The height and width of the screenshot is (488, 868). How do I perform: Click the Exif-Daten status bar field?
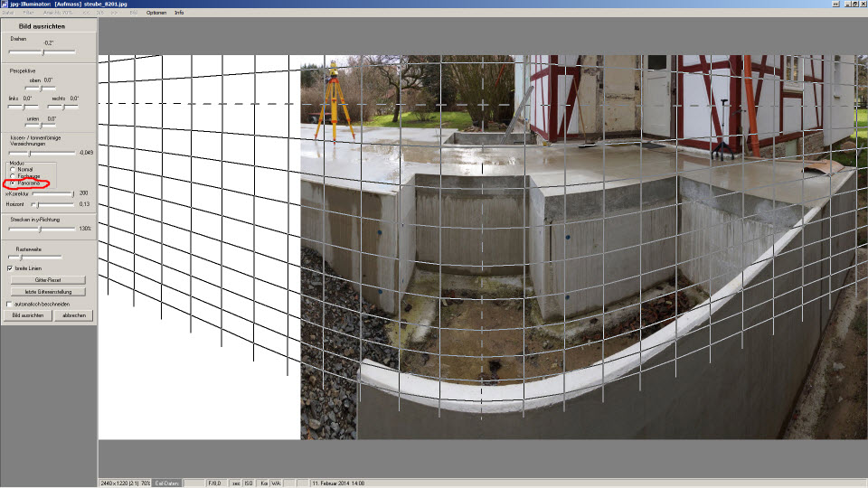click(165, 483)
